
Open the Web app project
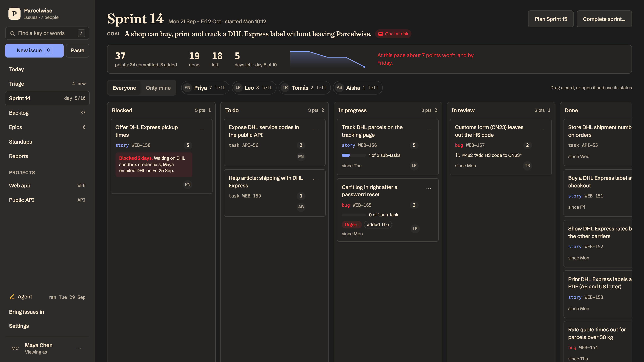(47, 186)
